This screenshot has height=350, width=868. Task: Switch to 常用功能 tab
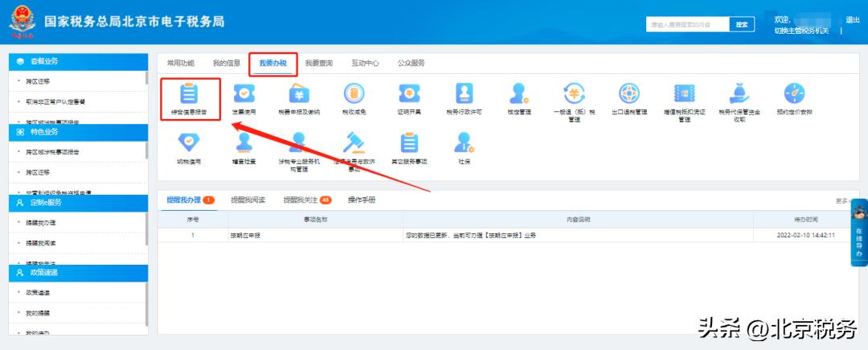pyautogui.click(x=181, y=63)
